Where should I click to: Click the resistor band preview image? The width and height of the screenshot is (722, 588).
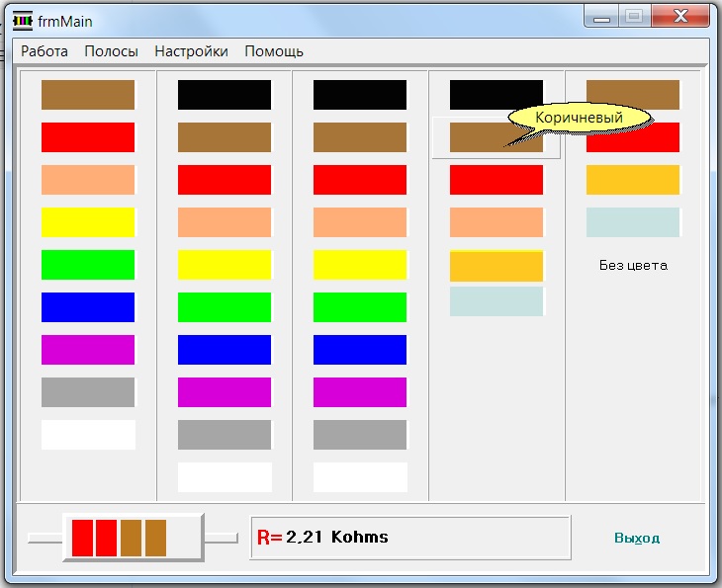pyautogui.click(x=133, y=538)
